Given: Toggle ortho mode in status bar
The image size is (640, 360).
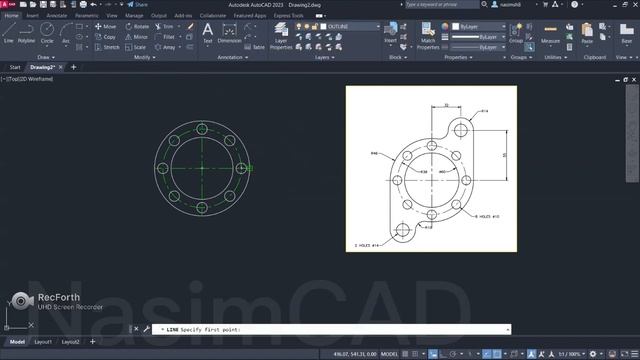Looking at the screenshot, I should click(443, 354).
